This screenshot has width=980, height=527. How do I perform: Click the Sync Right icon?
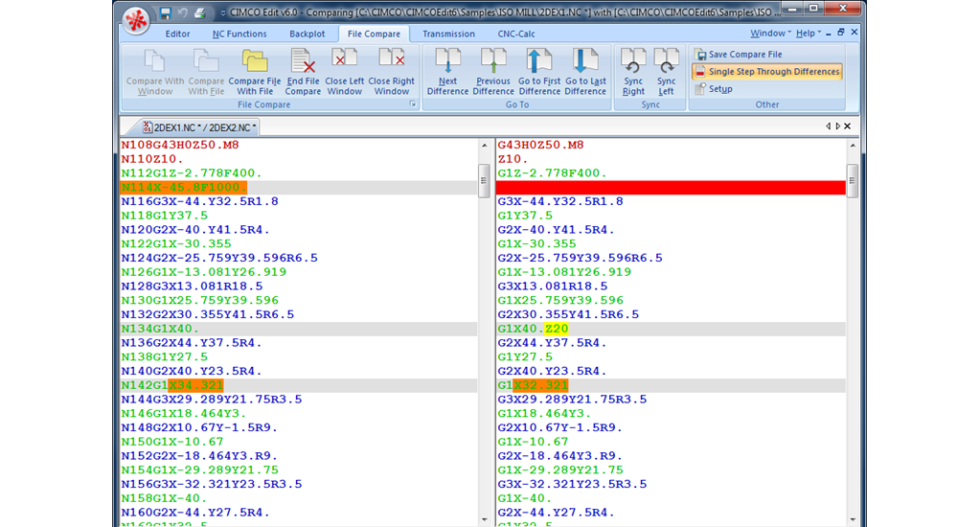pyautogui.click(x=633, y=72)
